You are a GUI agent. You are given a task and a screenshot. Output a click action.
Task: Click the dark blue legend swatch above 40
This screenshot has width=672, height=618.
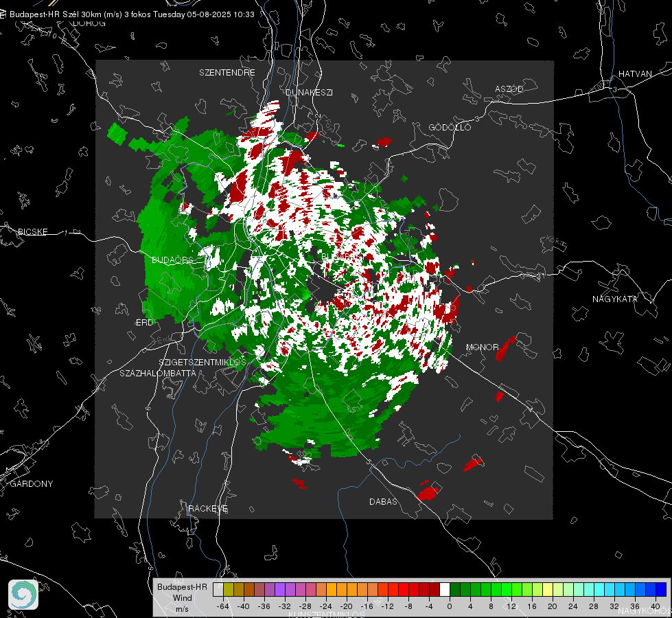point(661,590)
